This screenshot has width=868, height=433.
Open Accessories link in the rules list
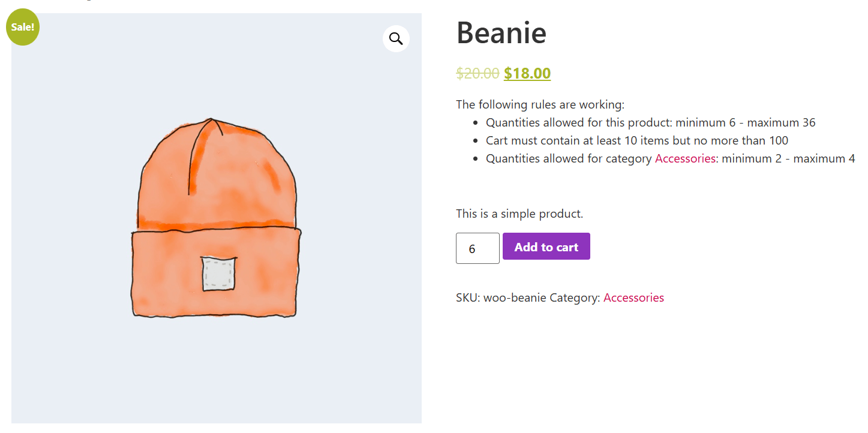click(685, 159)
